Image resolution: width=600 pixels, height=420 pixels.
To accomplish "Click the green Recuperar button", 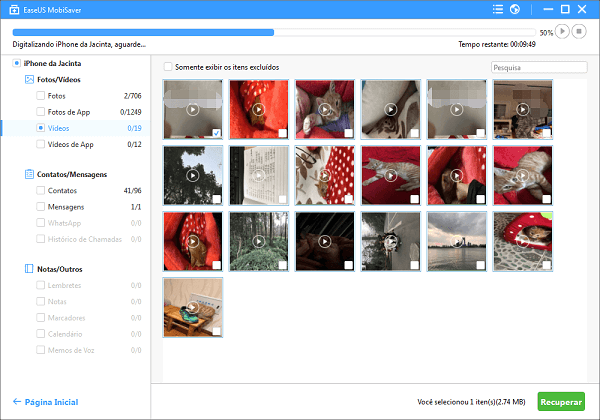I will pos(561,401).
